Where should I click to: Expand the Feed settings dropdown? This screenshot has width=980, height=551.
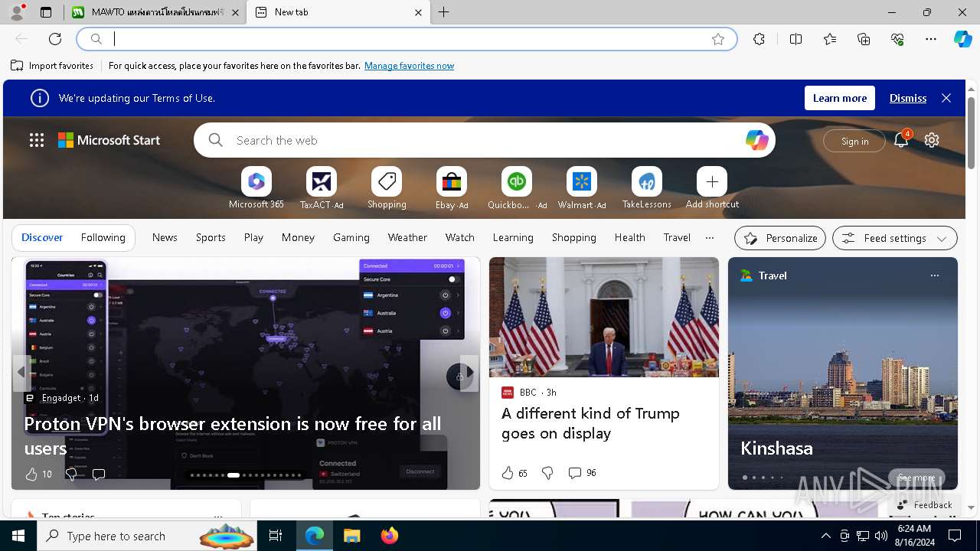[x=894, y=238]
